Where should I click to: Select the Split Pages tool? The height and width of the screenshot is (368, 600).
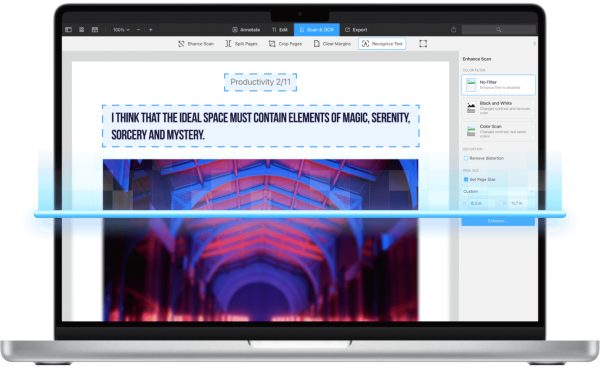241,44
